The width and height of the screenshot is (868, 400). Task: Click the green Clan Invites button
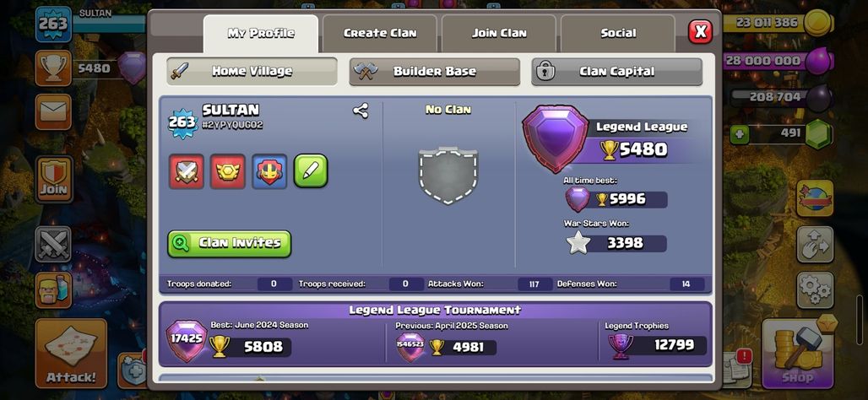pos(229,243)
